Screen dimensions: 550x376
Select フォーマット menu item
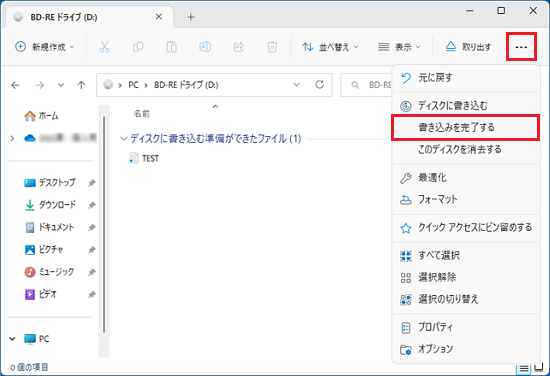click(465, 200)
